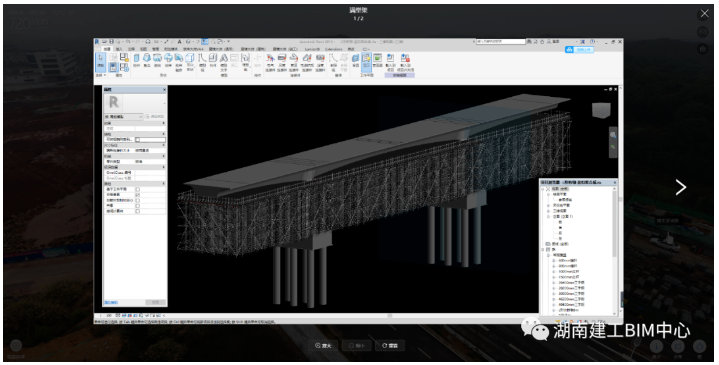Pick the Revolve (旋转) form tool
This screenshot has height=365, width=719.
tap(157, 61)
